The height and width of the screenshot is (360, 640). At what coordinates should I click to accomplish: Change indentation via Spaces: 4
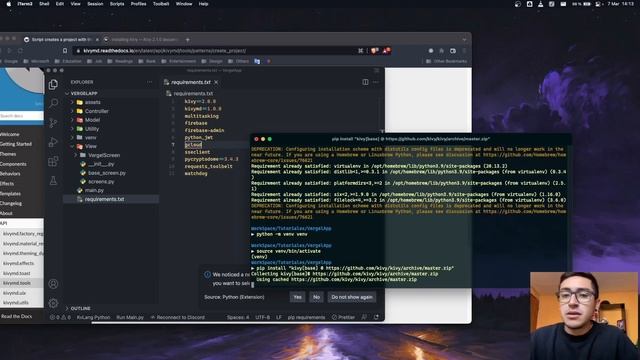coord(238,317)
